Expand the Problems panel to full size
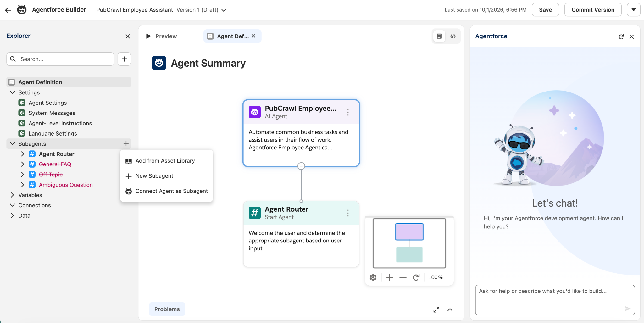The image size is (644, 323). coord(436,310)
